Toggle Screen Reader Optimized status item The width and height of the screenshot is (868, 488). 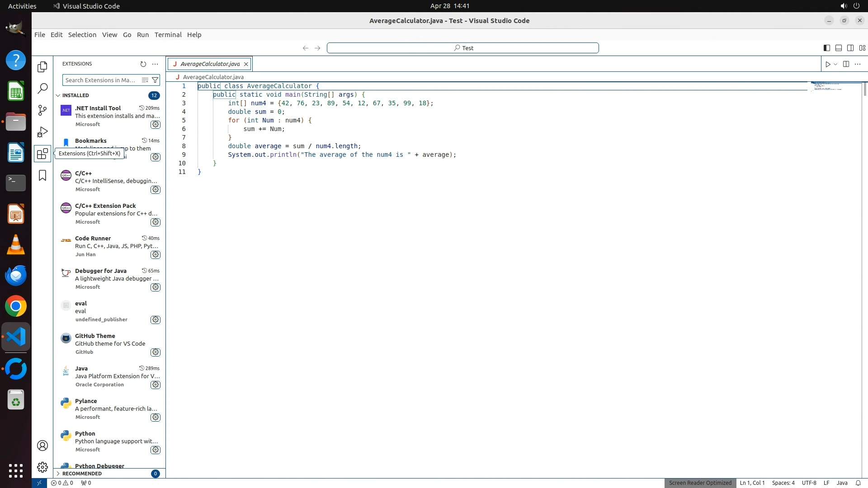click(x=700, y=483)
